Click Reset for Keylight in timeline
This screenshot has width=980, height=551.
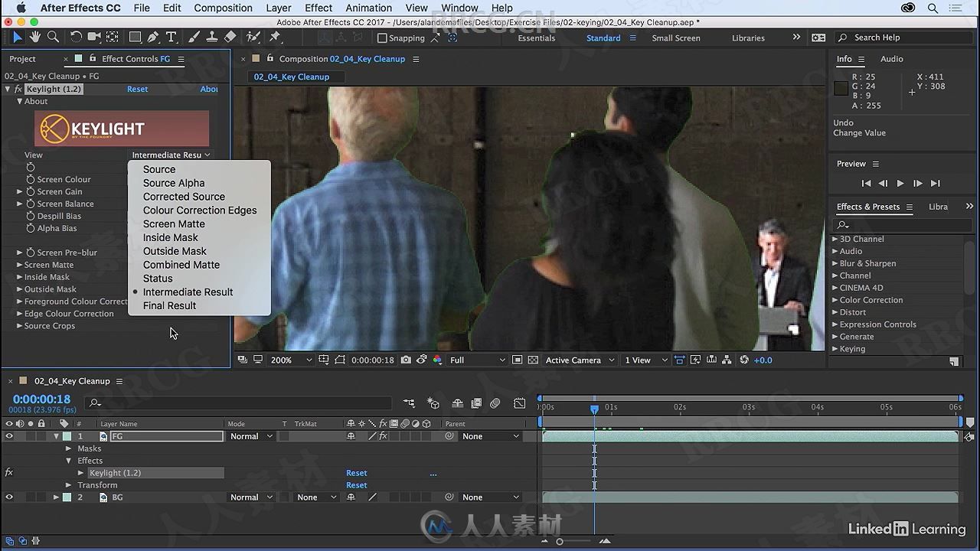356,473
